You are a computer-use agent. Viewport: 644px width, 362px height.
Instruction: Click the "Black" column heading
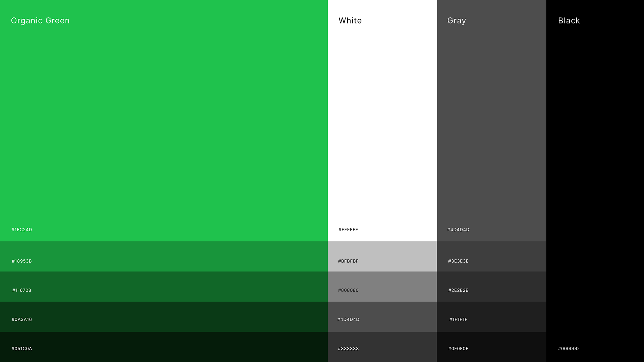pyautogui.click(x=569, y=20)
